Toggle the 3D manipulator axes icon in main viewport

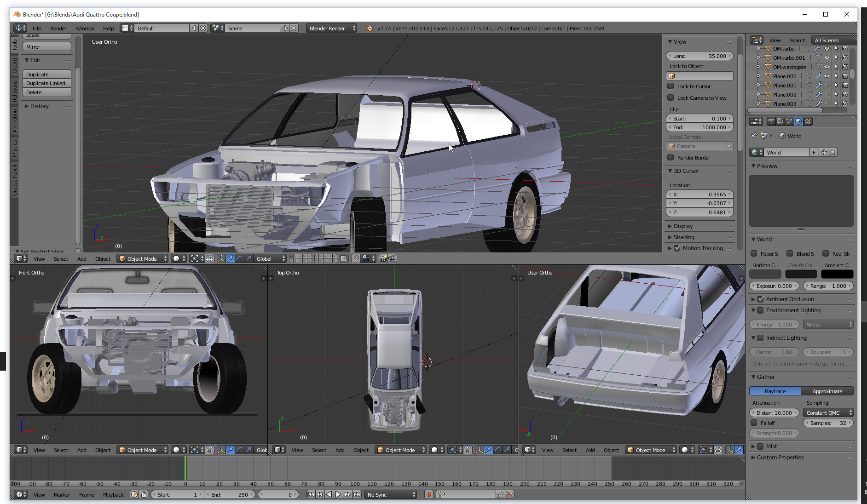coord(221,258)
